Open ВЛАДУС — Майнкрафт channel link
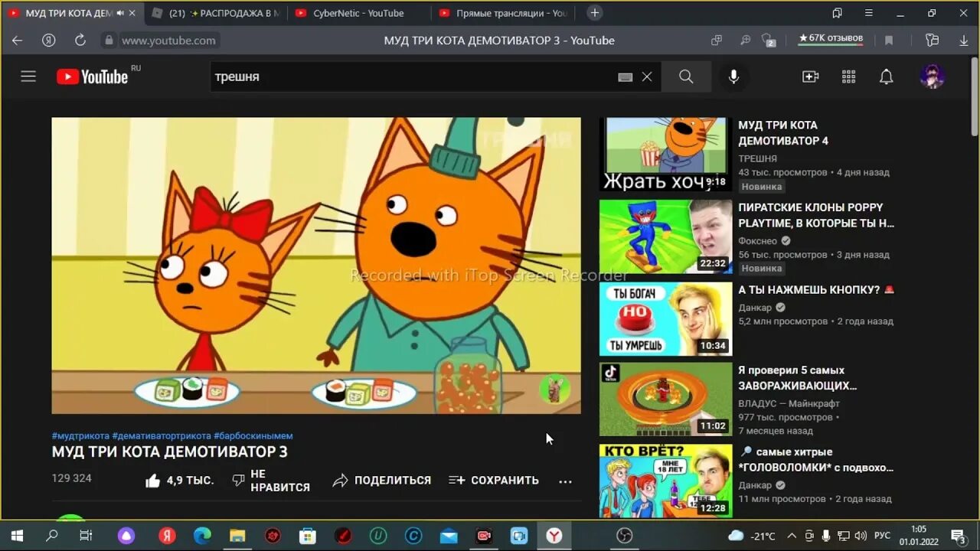This screenshot has height=551, width=980. click(789, 403)
